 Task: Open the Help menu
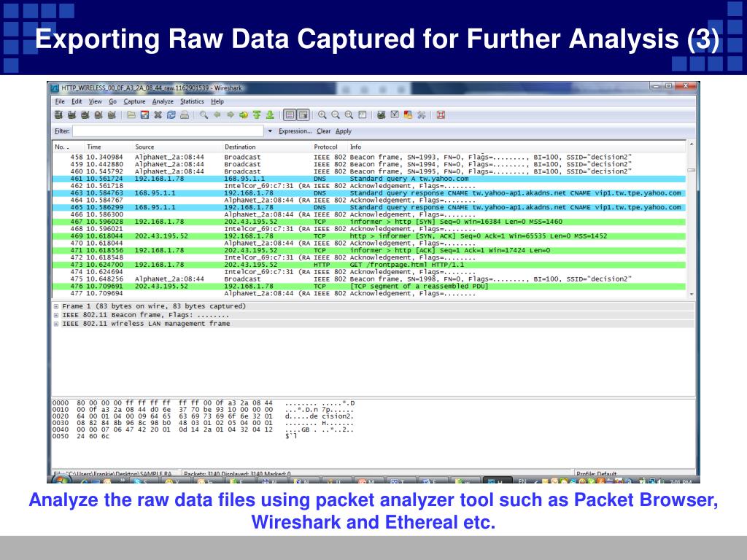[x=217, y=101]
